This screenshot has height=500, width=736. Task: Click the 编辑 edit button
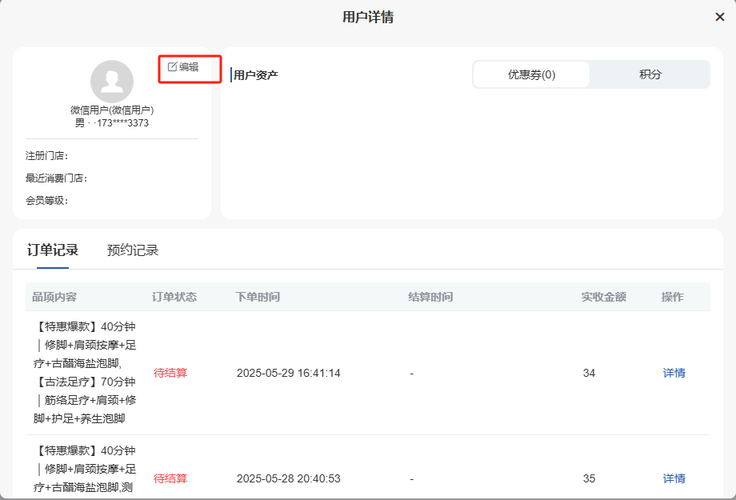184,67
